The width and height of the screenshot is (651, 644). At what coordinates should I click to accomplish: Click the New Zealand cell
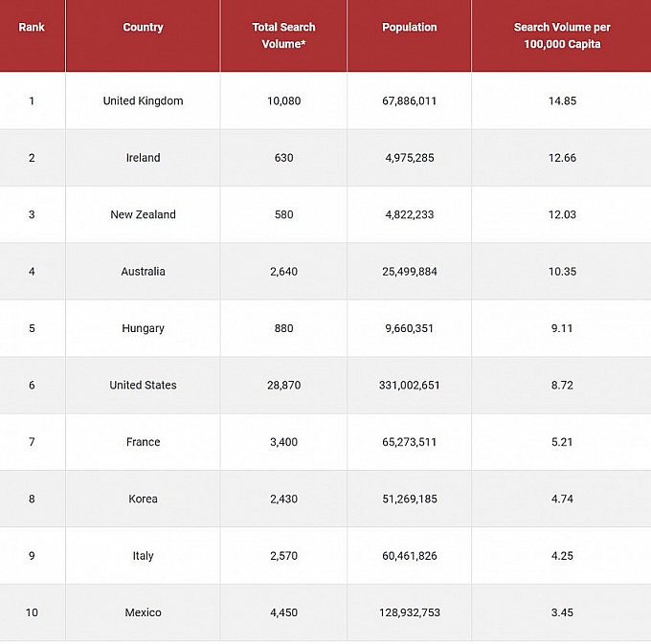click(x=143, y=215)
